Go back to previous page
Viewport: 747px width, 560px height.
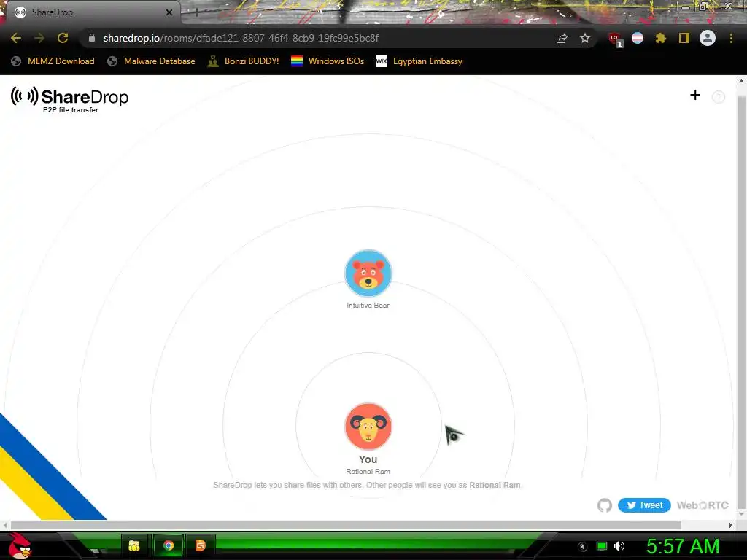[16, 38]
